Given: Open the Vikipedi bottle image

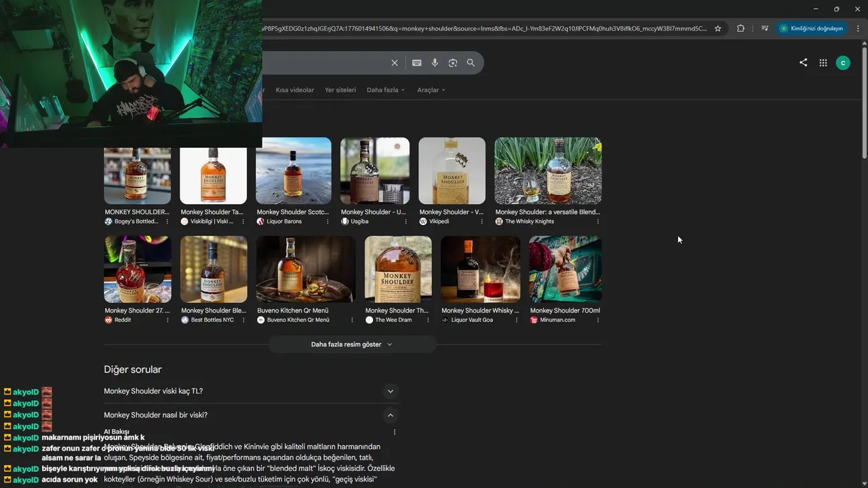Looking at the screenshot, I should (x=452, y=171).
